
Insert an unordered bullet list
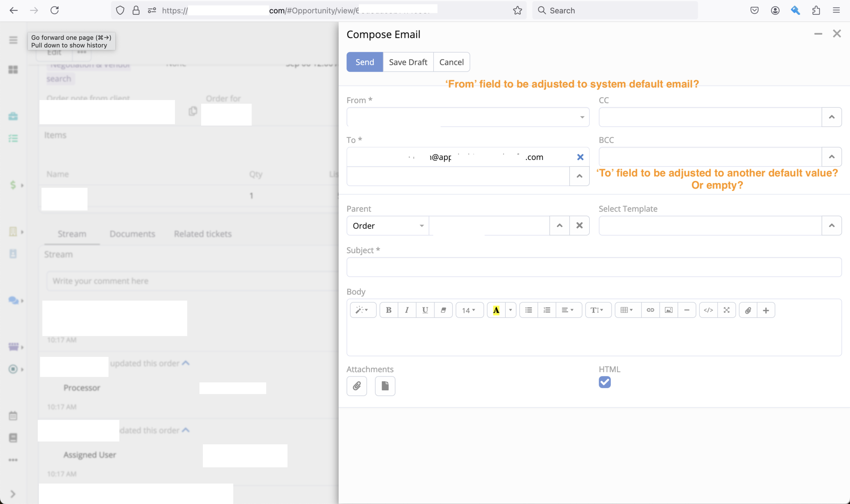tap(528, 310)
